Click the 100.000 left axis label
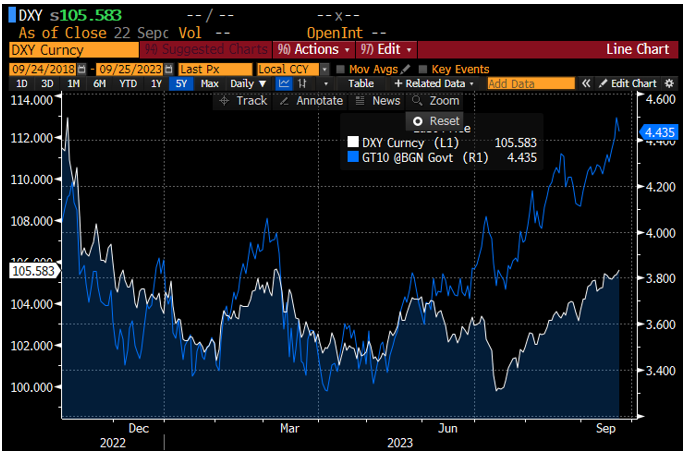 [x=32, y=387]
